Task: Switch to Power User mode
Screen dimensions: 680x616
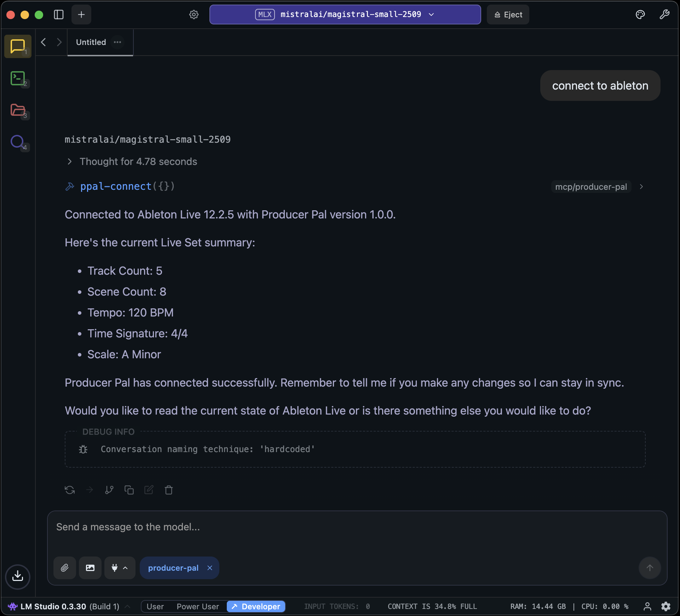Action: 197,606
